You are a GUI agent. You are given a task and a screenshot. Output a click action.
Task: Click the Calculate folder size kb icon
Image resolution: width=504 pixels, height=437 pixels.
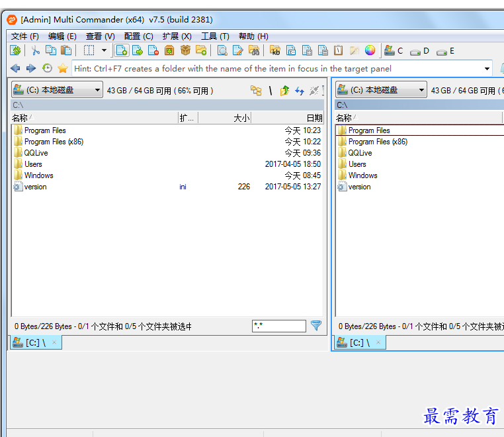pyautogui.click(x=275, y=50)
